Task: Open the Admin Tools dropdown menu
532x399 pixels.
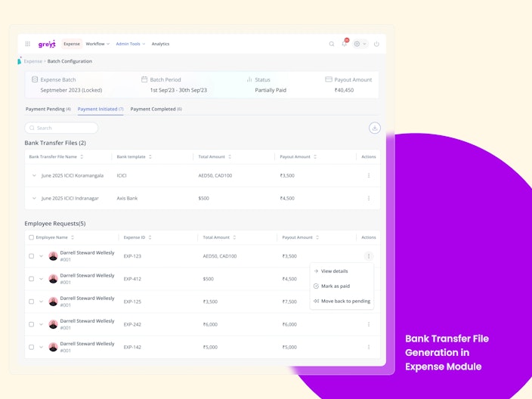Action: (131, 44)
